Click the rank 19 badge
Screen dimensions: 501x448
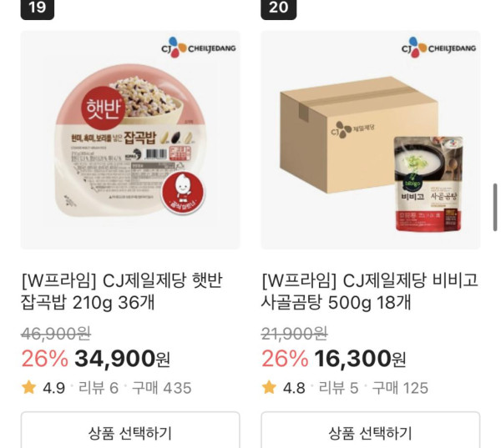[x=38, y=8]
